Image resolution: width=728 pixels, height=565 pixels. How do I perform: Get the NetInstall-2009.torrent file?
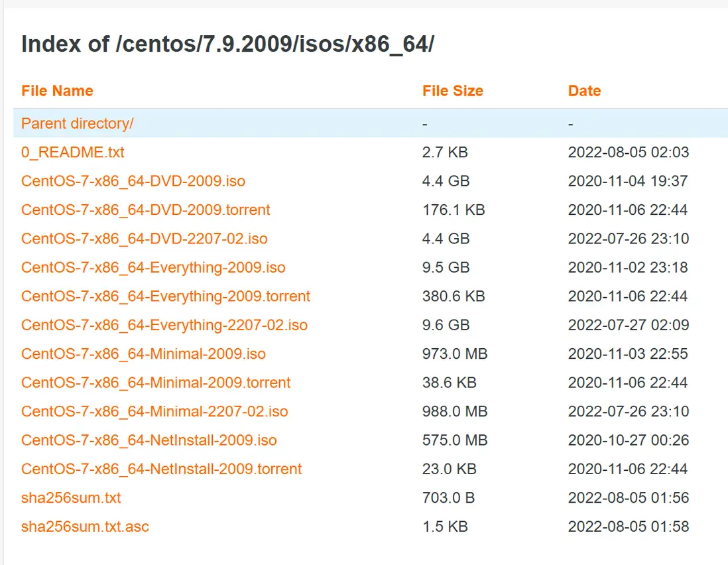click(161, 470)
